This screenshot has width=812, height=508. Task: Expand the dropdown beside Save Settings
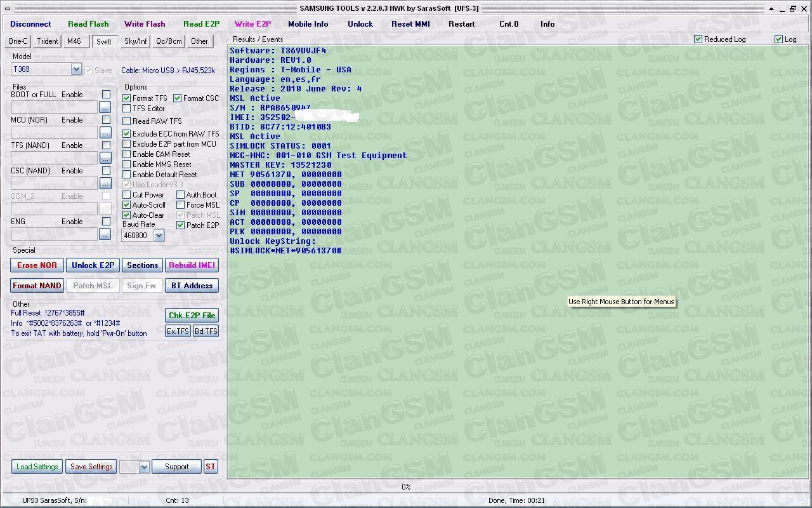click(x=144, y=467)
